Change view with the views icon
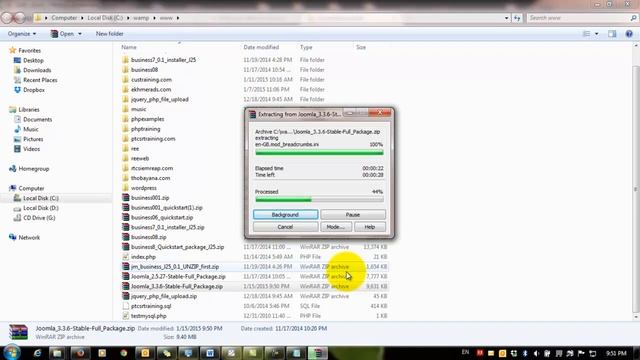 (587, 34)
